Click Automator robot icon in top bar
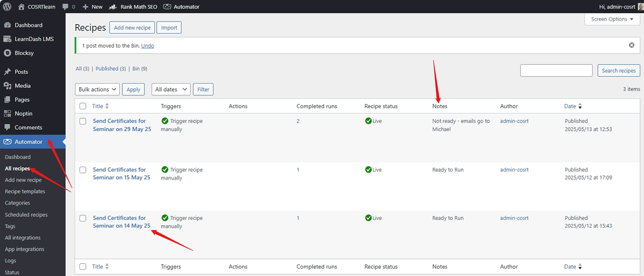The width and height of the screenshot is (644, 276). [x=167, y=7]
